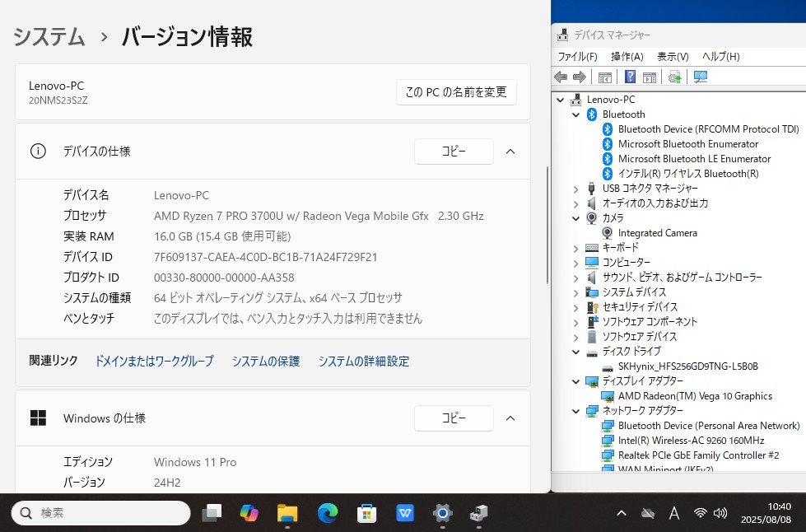Collapse the Windows の仕様 section chevron
806x532 pixels.
[510, 418]
